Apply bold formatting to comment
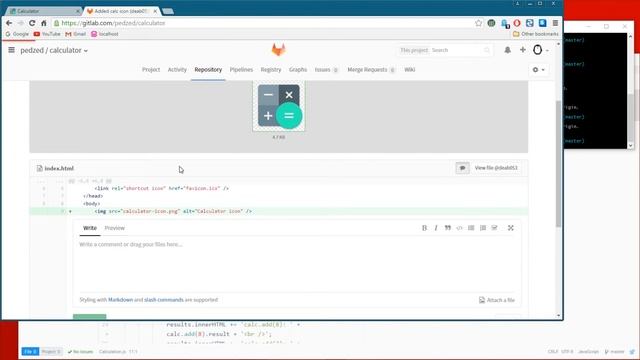The height and width of the screenshot is (360, 640). click(424, 228)
